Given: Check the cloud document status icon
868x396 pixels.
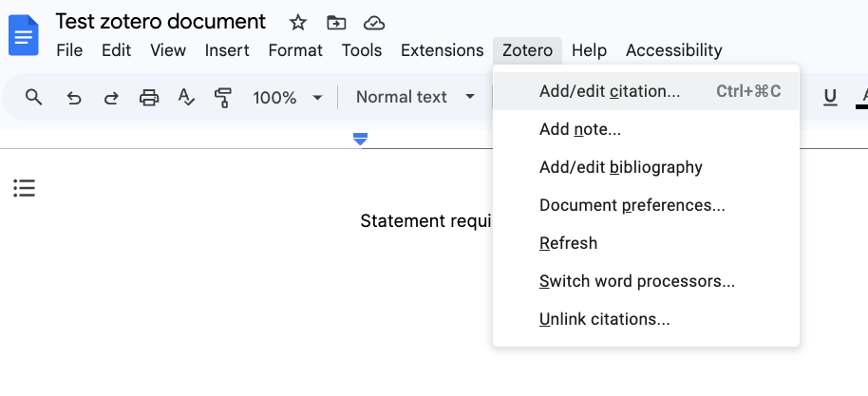Looking at the screenshot, I should (x=374, y=23).
